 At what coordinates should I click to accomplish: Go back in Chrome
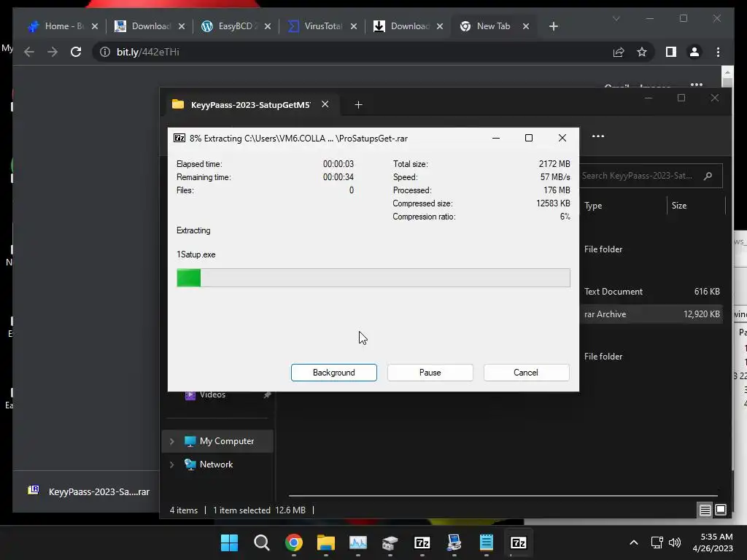pos(29,52)
